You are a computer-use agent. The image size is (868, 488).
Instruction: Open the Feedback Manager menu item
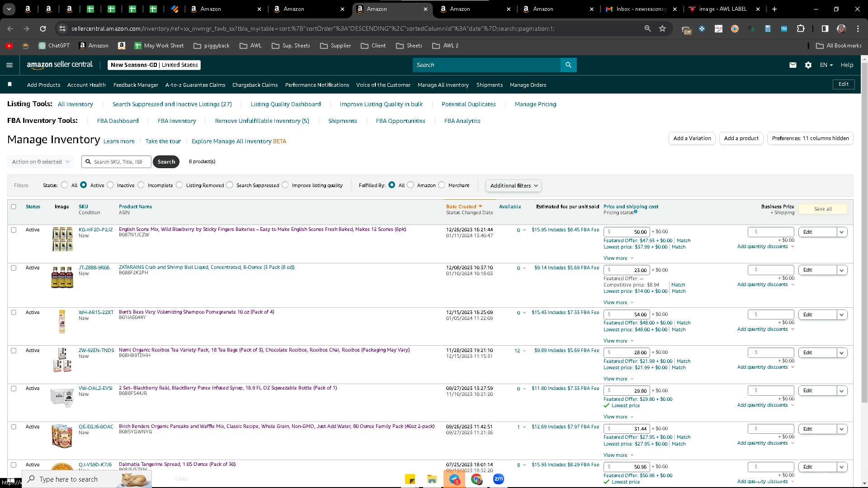click(x=136, y=85)
